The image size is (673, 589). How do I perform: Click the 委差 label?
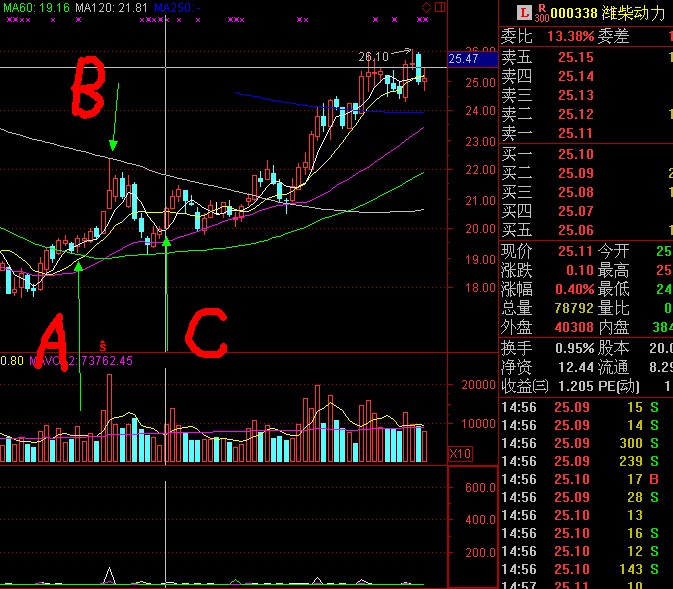pyautogui.click(x=613, y=36)
